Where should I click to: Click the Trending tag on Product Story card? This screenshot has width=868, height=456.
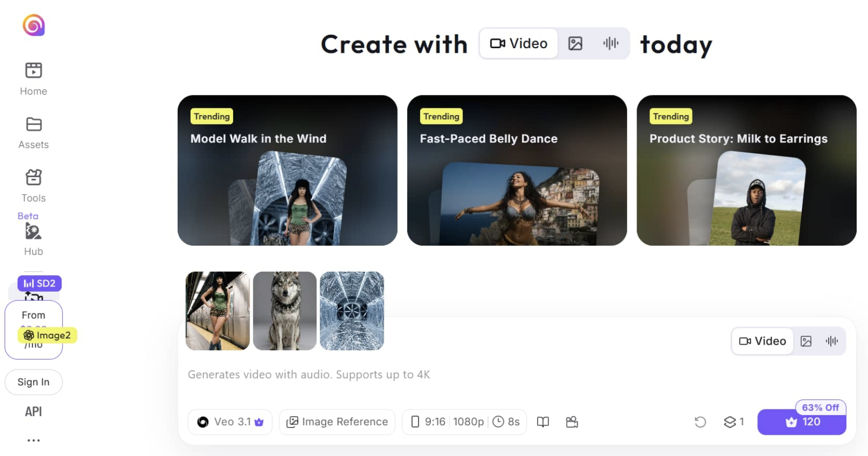pos(671,116)
